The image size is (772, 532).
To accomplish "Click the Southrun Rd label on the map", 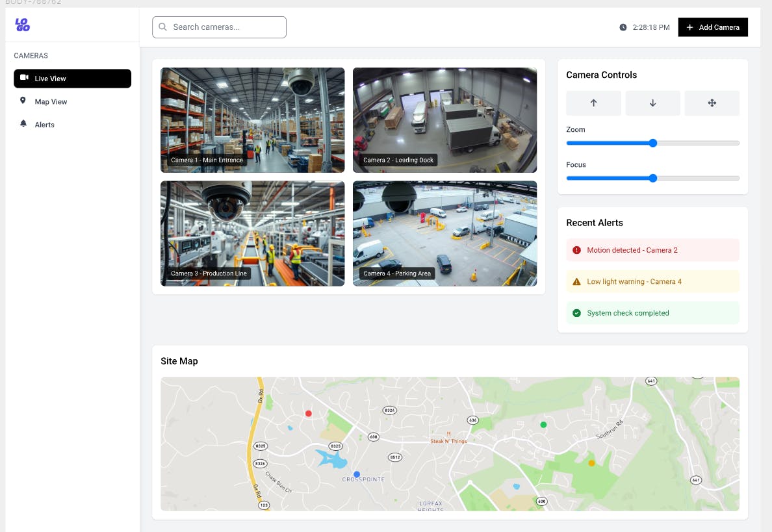I will pos(610,429).
